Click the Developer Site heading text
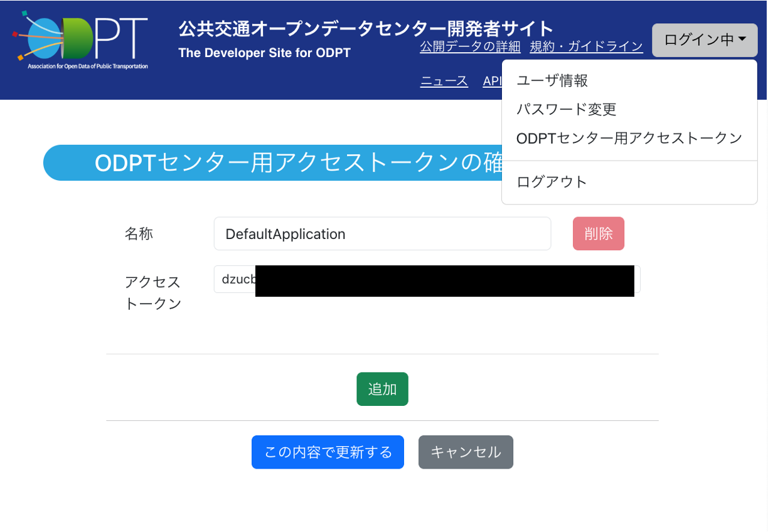Image resolution: width=768 pixels, height=532 pixels. tap(264, 53)
